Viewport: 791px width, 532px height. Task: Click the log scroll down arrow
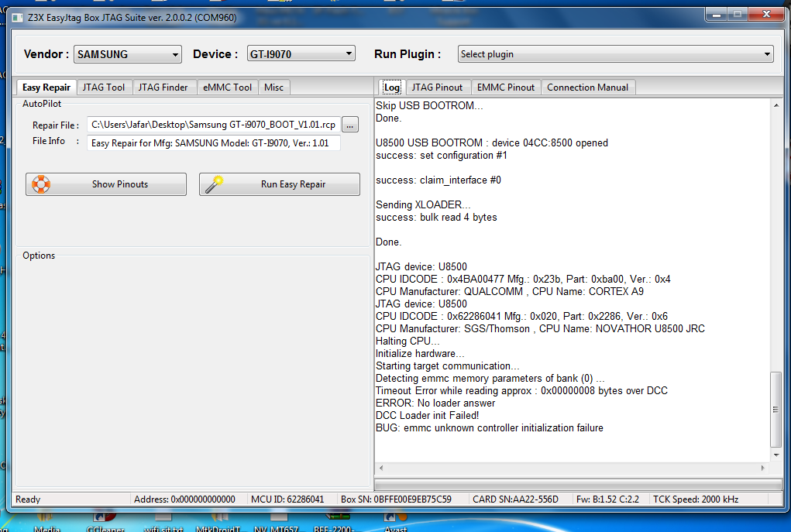[x=776, y=455]
